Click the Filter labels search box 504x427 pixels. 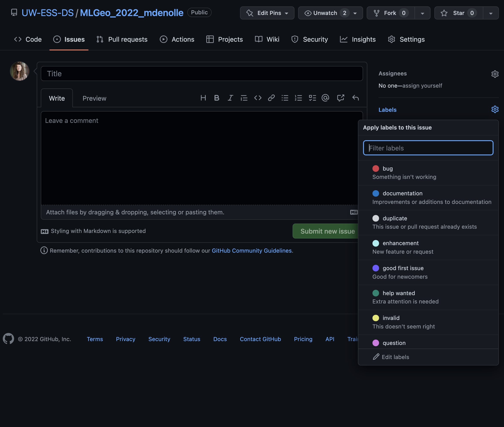428,148
